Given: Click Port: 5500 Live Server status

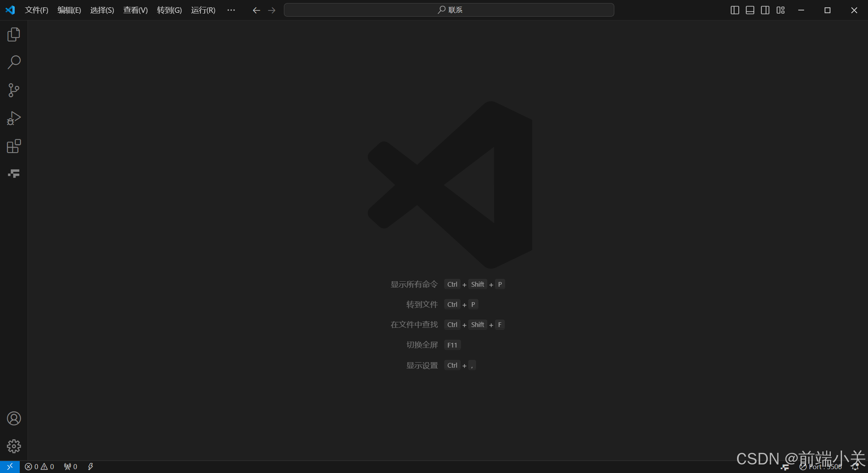Looking at the screenshot, I should [821, 467].
